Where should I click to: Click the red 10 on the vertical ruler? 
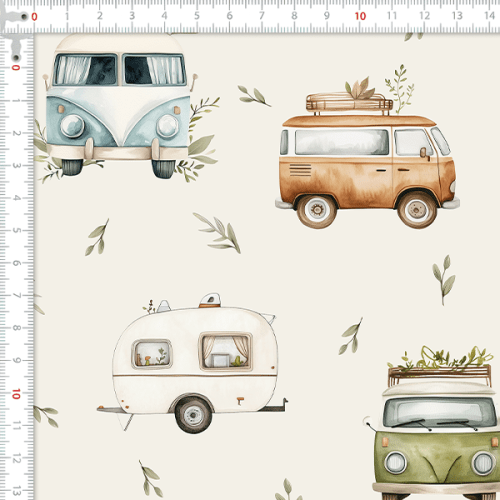(x=16, y=394)
